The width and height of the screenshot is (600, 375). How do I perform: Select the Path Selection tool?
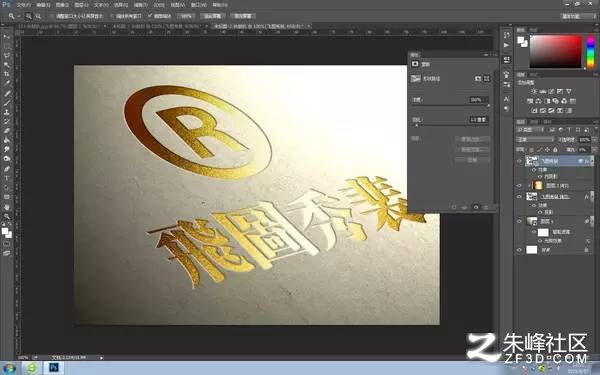click(7, 188)
